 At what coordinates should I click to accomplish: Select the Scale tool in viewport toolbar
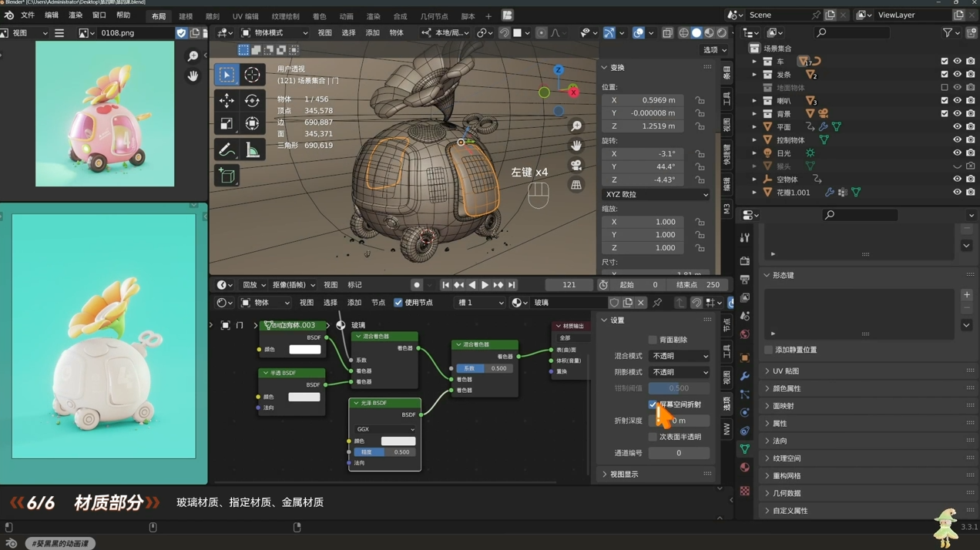227,123
